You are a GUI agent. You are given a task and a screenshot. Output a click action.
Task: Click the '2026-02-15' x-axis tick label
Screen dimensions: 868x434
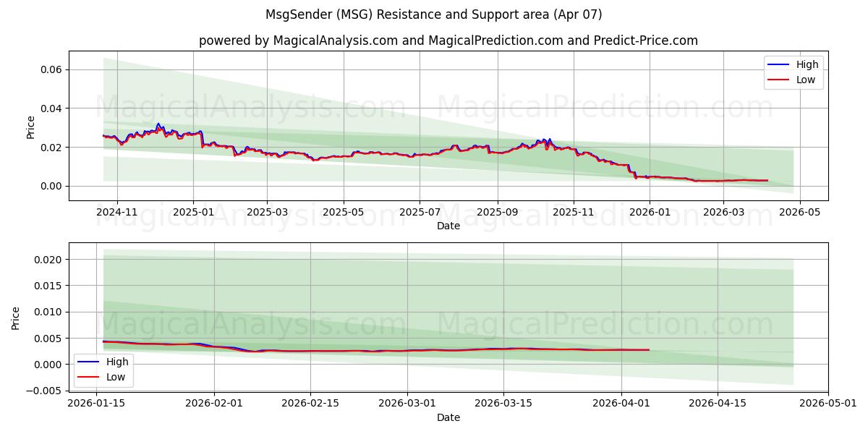310,404
